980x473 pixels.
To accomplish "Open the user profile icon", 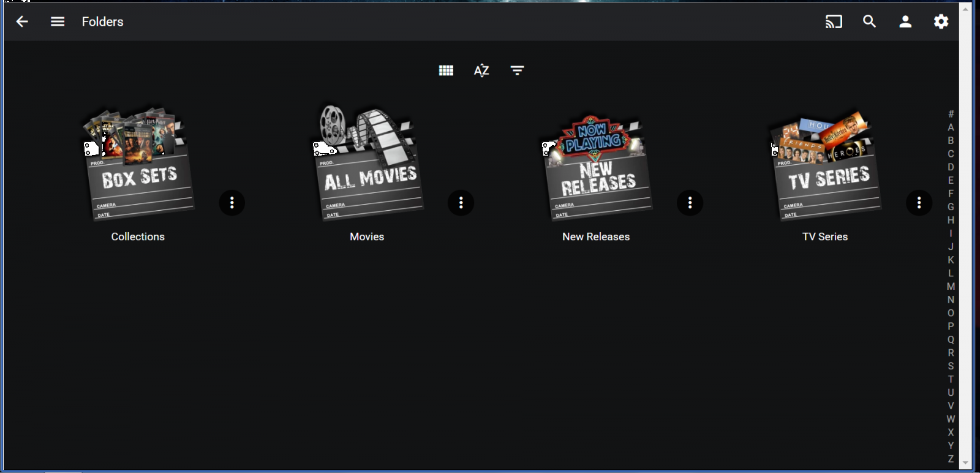I will click(x=905, y=22).
